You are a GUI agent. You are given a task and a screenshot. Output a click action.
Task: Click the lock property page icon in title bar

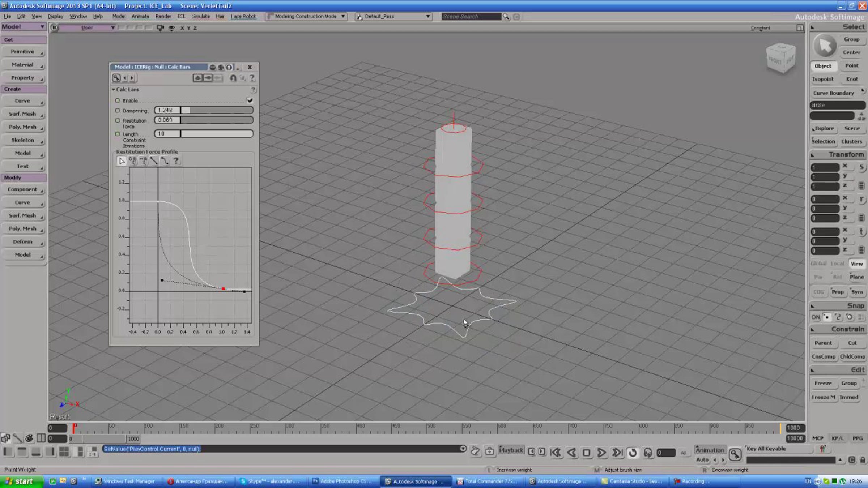click(229, 67)
